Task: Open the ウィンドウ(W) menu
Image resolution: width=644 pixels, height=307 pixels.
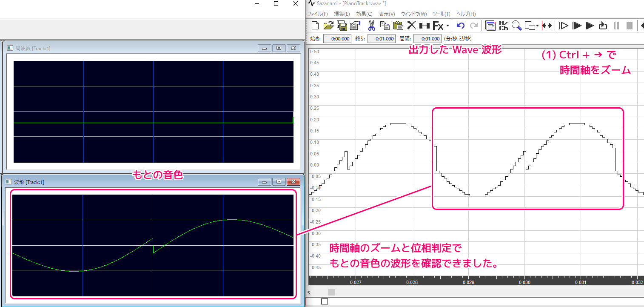Action: point(413,14)
